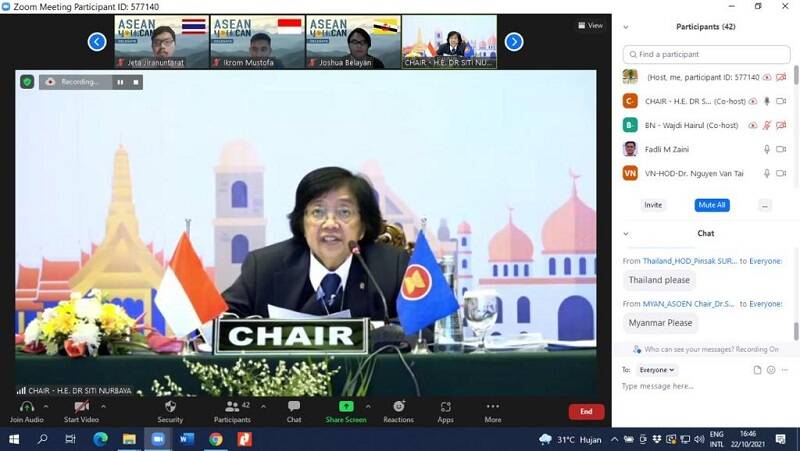Image resolution: width=800 pixels, height=451 pixels.
Task: Open the More menu in toolbar
Action: point(492,410)
